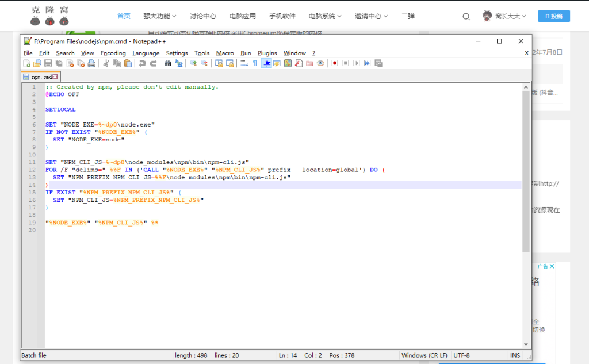The height and width of the screenshot is (364, 589).
Task: Run macro multiple times
Action: tap(368, 63)
